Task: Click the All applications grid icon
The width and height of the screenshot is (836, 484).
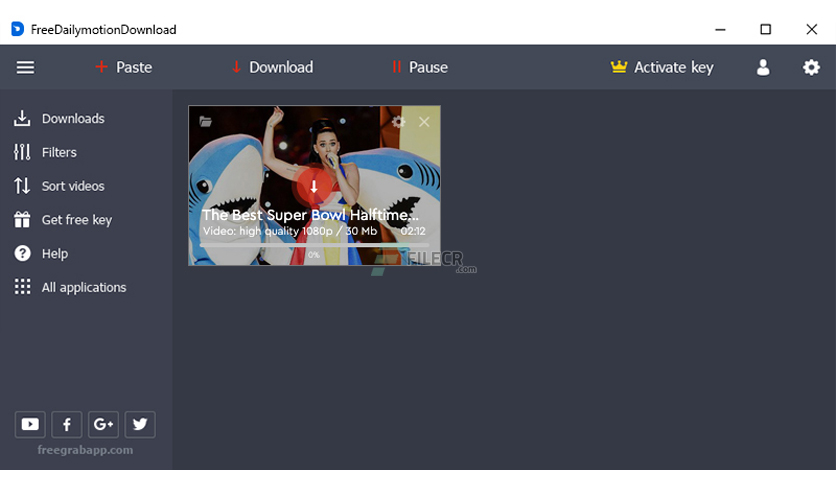Action: click(x=22, y=287)
